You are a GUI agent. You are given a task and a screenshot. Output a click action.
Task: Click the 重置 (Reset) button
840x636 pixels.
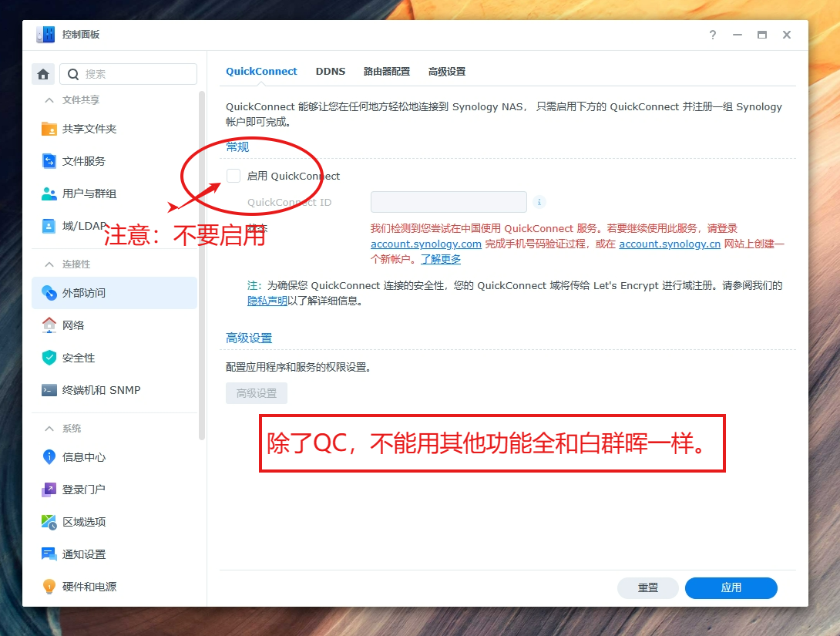pyautogui.click(x=647, y=587)
